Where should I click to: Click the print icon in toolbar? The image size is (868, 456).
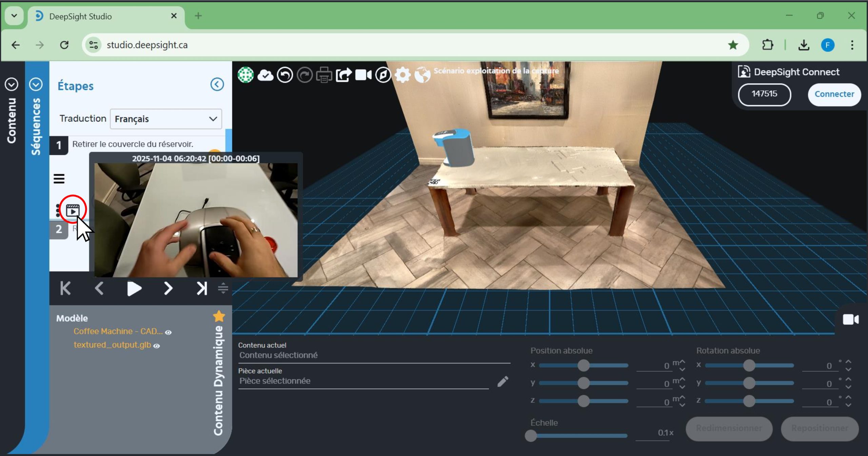click(324, 75)
